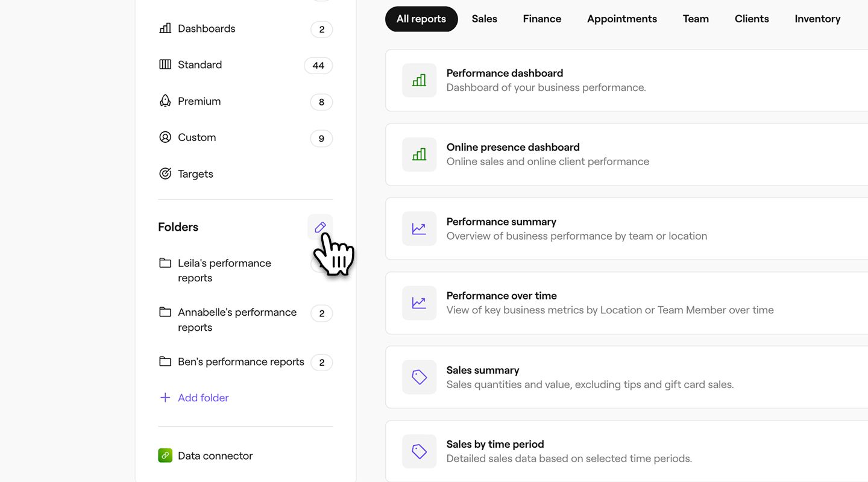The width and height of the screenshot is (868, 482).
Task: Select the Appointments tab
Action: point(621,19)
